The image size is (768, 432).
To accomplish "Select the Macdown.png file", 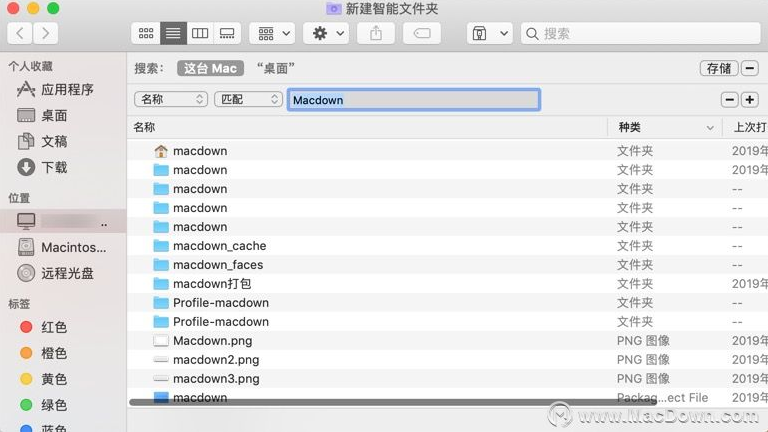I will [448, 341].
